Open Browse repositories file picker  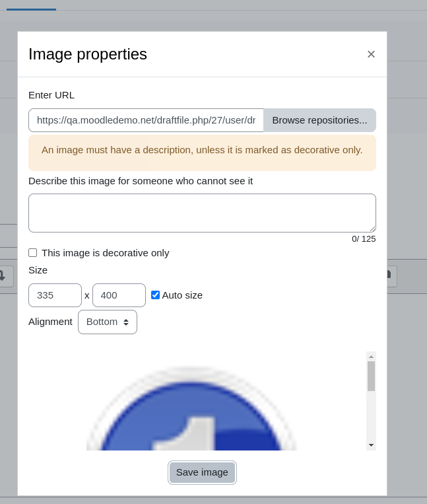coord(319,120)
